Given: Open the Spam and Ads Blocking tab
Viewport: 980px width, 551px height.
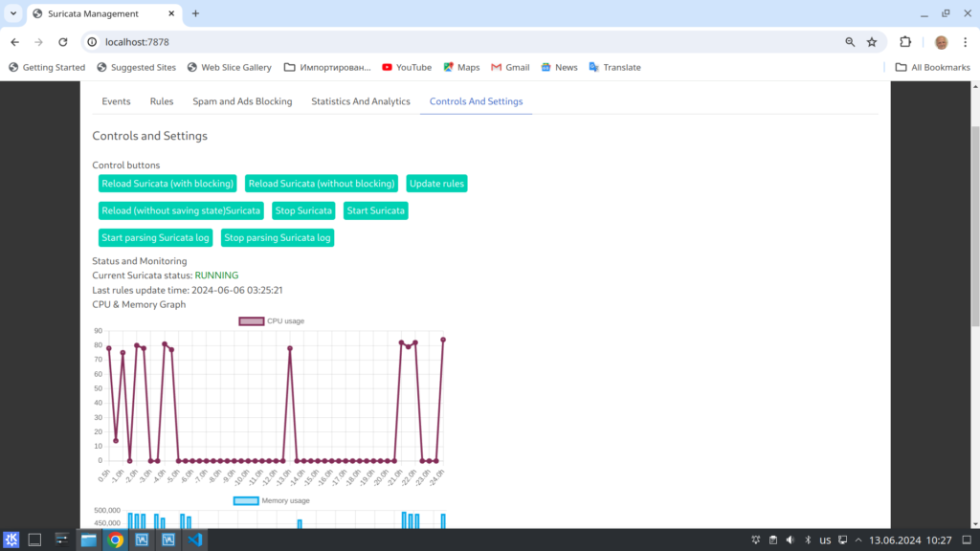Looking at the screenshot, I should tap(242, 101).
